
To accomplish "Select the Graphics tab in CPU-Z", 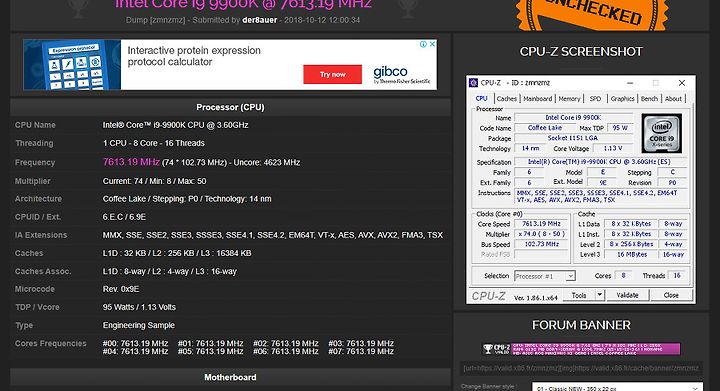I will point(622,99).
